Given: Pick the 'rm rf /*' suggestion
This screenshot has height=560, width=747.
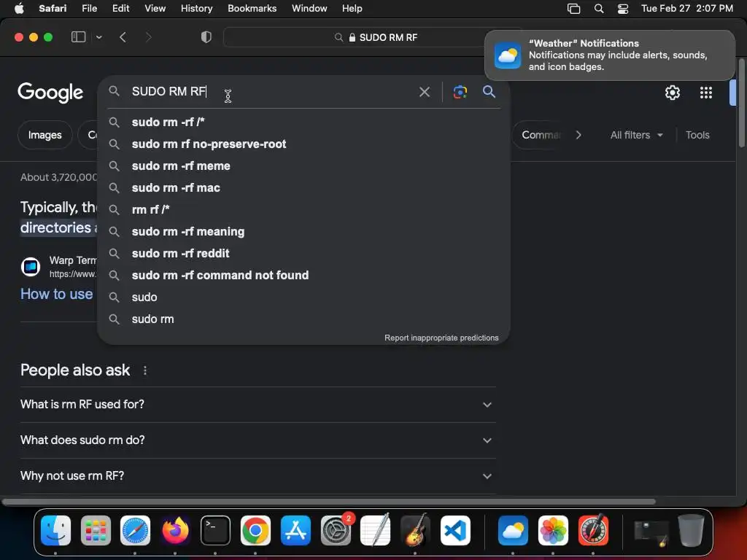Looking at the screenshot, I should point(303,209).
